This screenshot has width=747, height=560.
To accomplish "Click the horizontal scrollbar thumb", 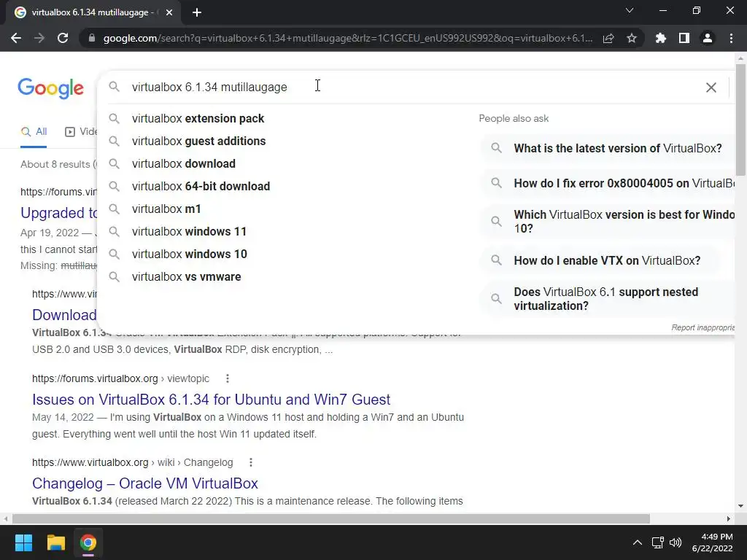I will pyautogui.click(x=331, y=518).
